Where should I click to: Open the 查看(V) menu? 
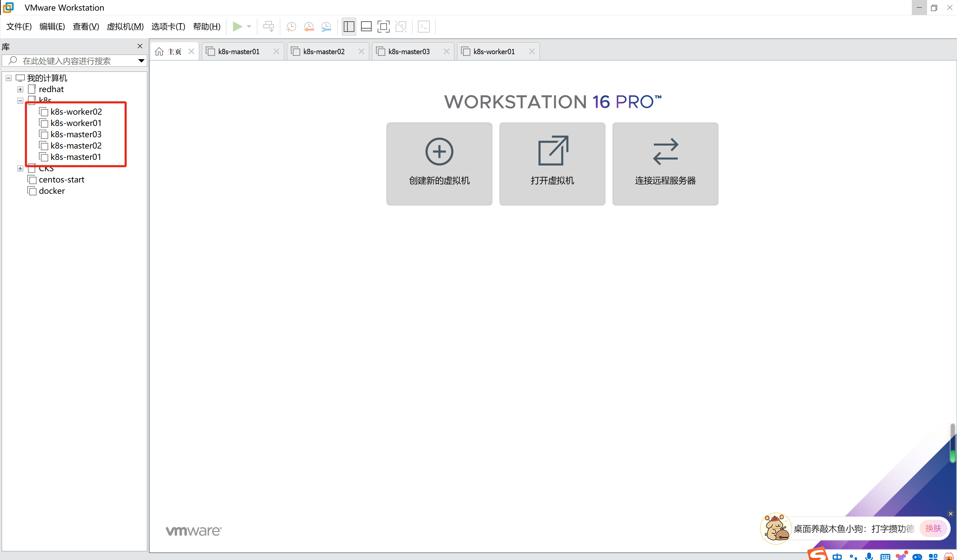coord(86,27)
